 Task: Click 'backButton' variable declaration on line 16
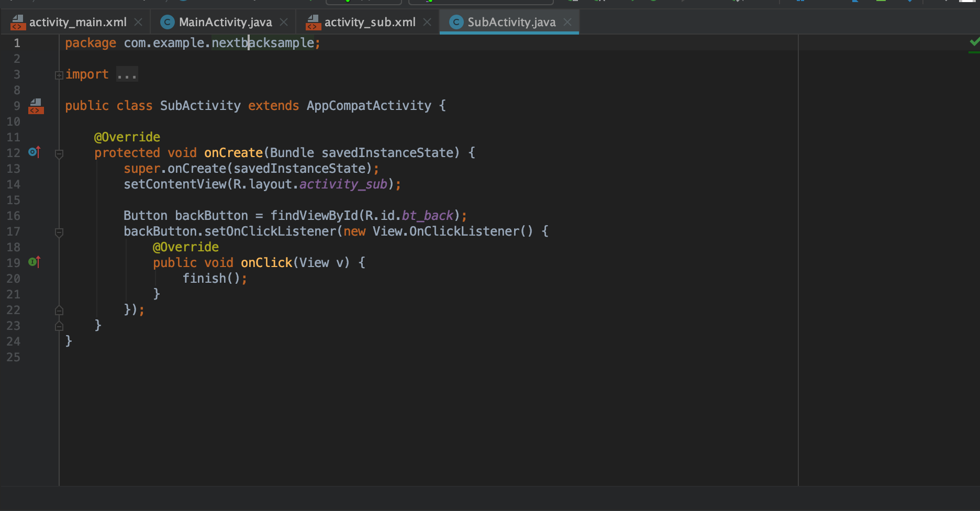coord(211,216)
